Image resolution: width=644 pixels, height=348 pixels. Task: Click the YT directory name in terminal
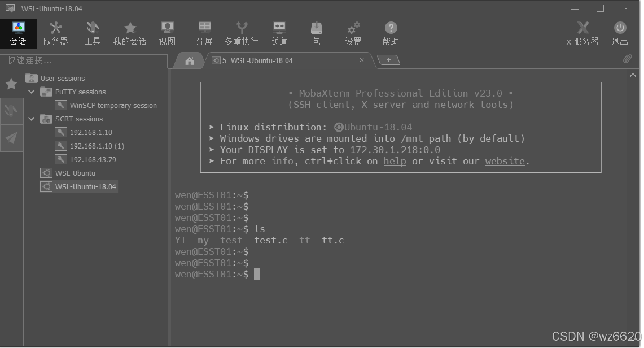[x=180, y=240]
